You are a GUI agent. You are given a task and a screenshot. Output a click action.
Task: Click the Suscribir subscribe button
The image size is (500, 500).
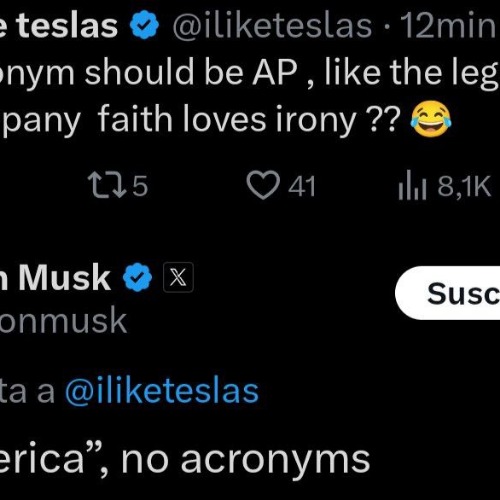click(448, 293)
